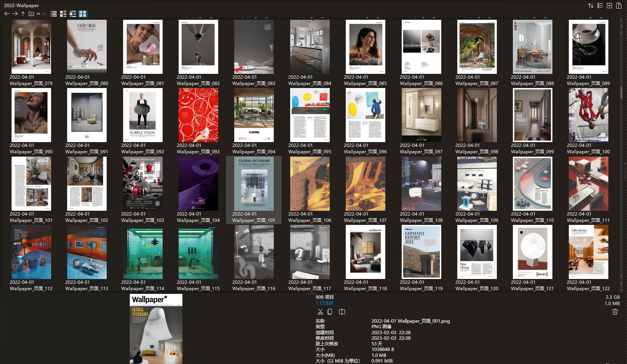
Task: Switch to simple list view
Action: [x=54, y=14]
